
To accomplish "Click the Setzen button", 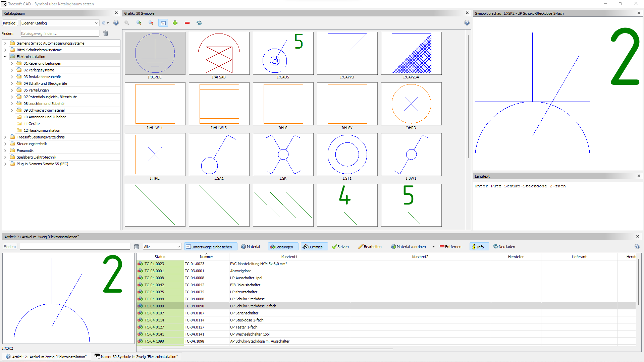I will 340,247.
